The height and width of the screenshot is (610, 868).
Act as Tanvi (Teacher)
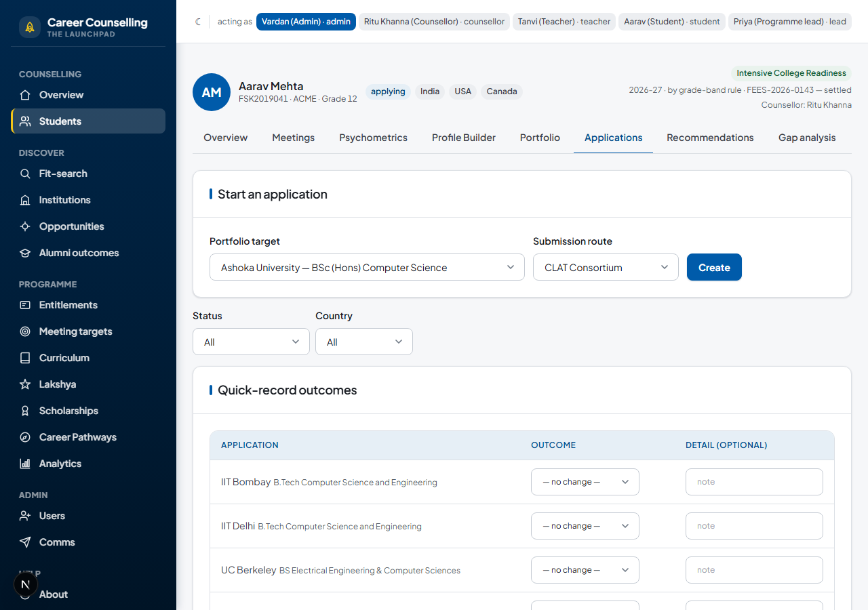pos(564,22)
